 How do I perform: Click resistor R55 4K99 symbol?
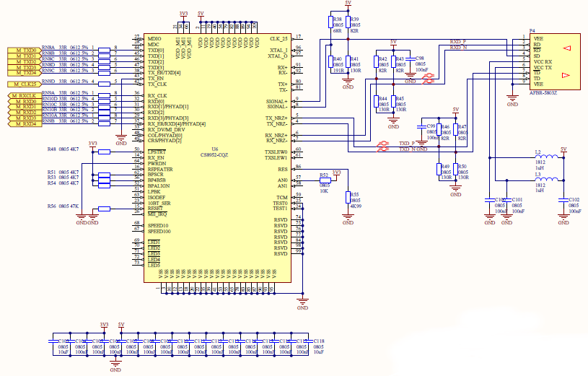[x=348, y=198]
